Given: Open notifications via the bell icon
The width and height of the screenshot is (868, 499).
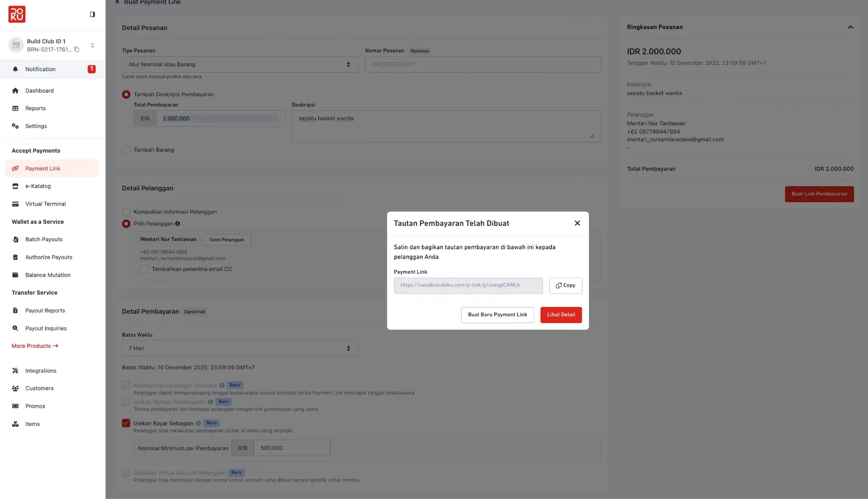Looking at the screenshot, I should click(x=15, y=69).
